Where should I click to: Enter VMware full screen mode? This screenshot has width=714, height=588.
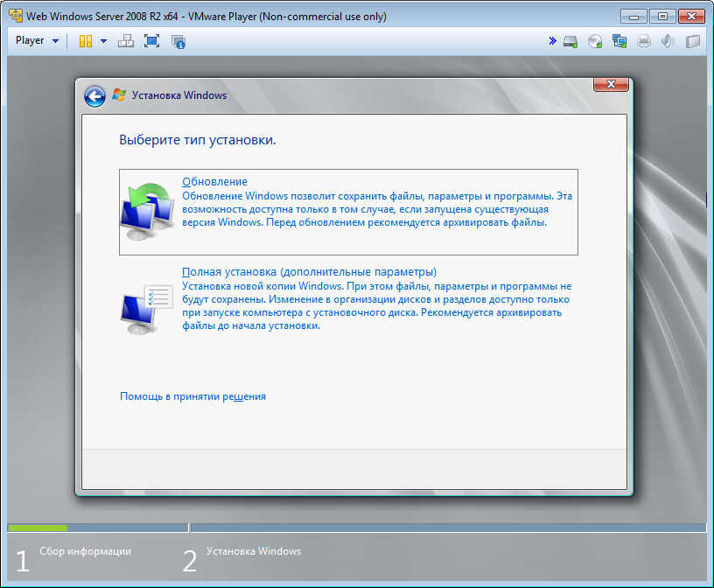pos(151,41)
